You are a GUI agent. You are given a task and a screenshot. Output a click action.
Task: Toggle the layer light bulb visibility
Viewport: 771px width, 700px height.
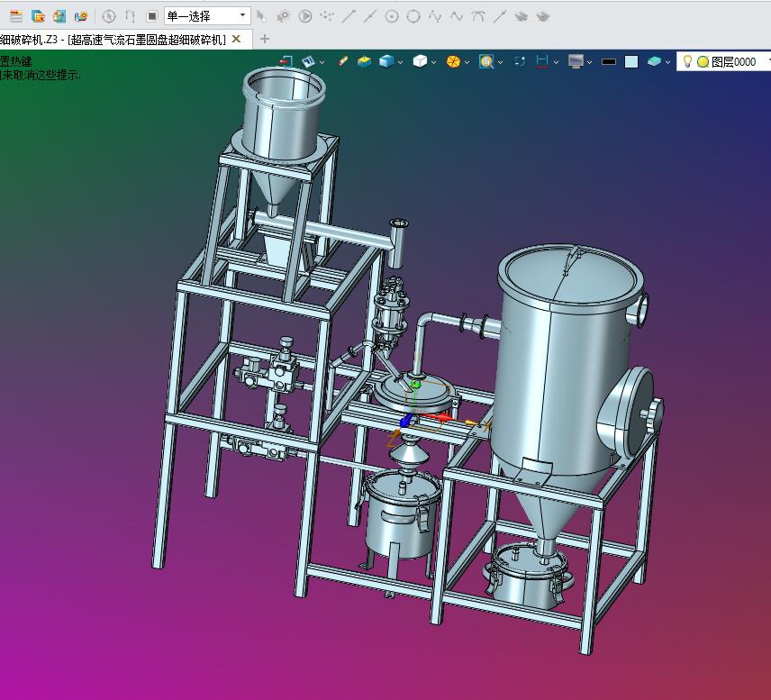pos(687,61)
